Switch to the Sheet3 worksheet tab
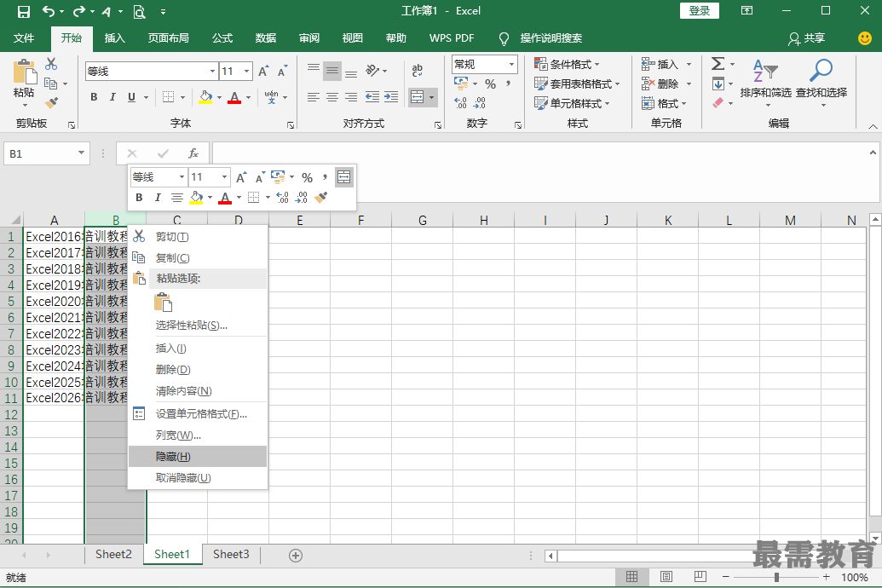The width and height of the screenshot is (882, 588). click(231, 554)
